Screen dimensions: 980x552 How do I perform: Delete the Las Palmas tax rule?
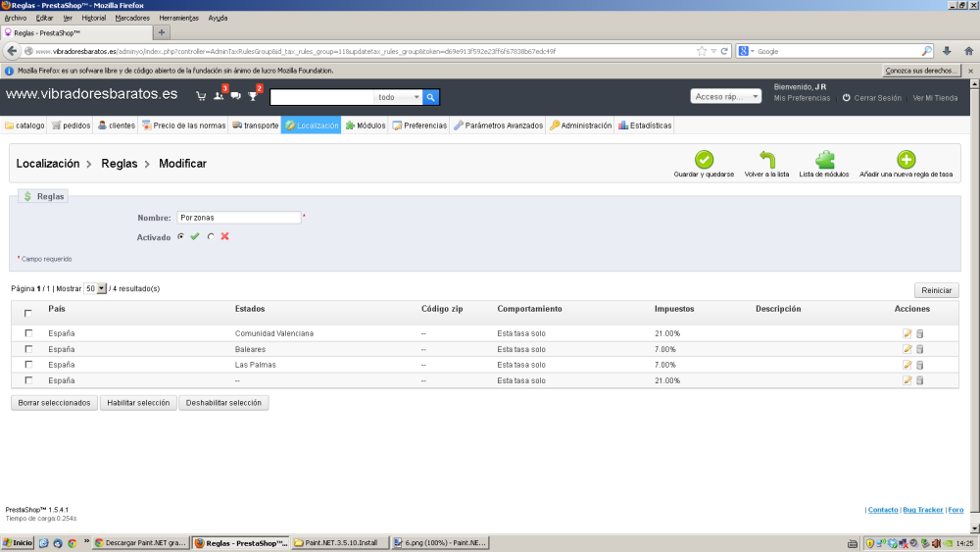[x=920, y=365]
